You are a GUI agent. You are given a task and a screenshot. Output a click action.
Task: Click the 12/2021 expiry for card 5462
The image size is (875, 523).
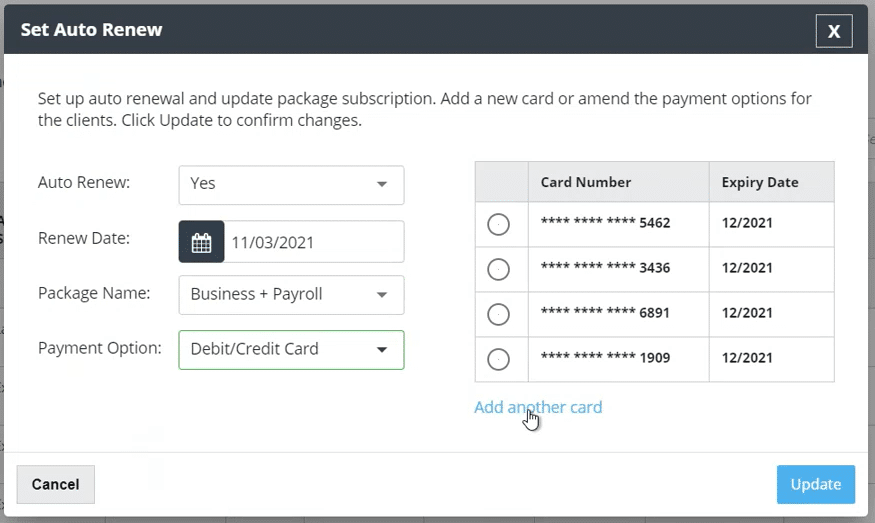click(747, 224)
